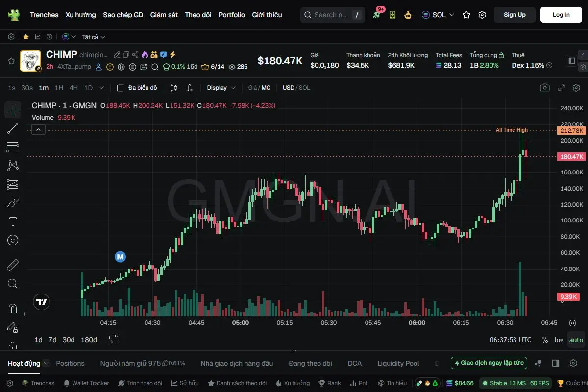This screenshot has width=588, height=392.
Task: Click the yellow lightning bolt icon
Action: pos(172,55)
